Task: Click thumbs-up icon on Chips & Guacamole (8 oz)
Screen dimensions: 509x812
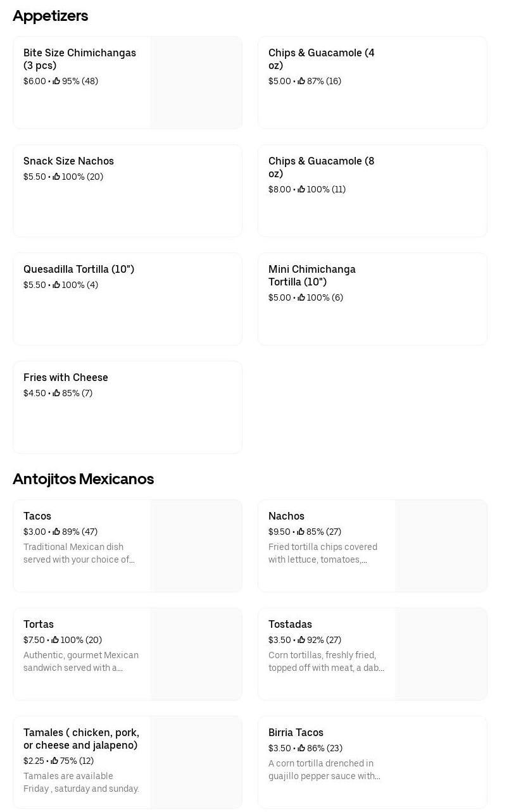Action: tap(301, 189)
